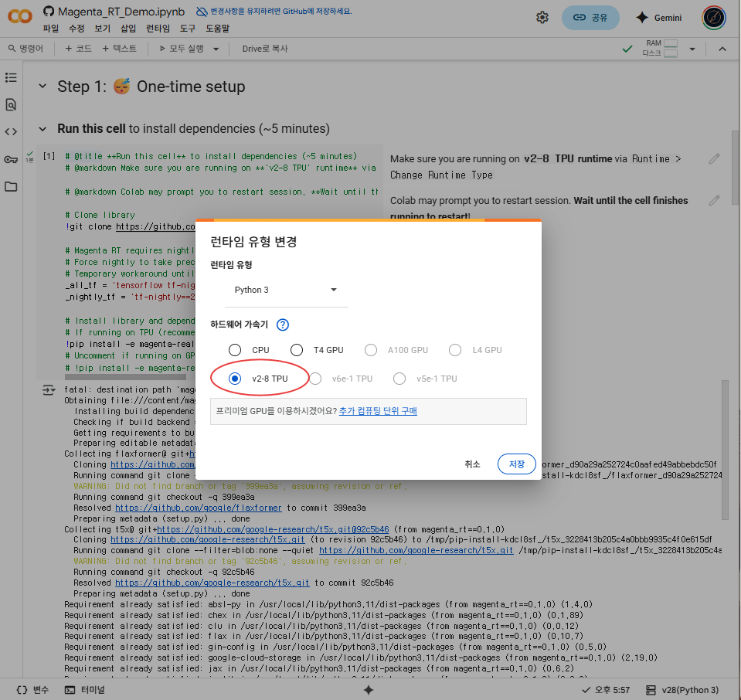Open the t5x.git@92c5b46 link in output
This screenshot has height=700, width=741.
273,529
